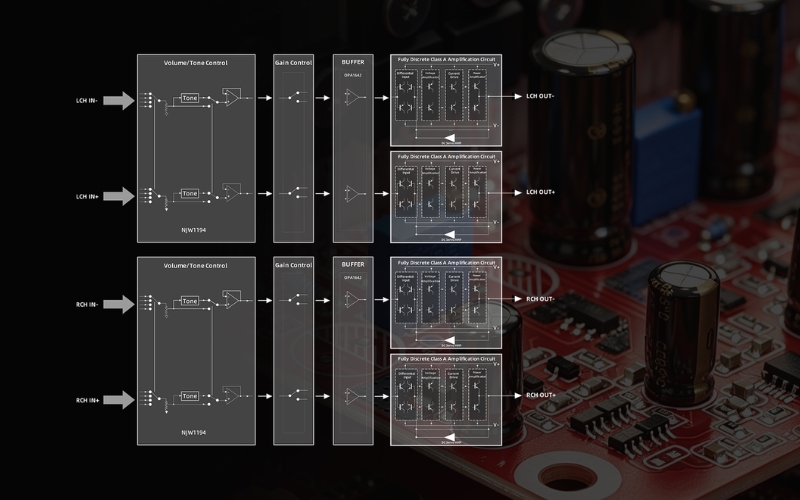800x500 pixels.
Task: Click the 'BUFFER' title in the right channel
Action: click(353, 264)
